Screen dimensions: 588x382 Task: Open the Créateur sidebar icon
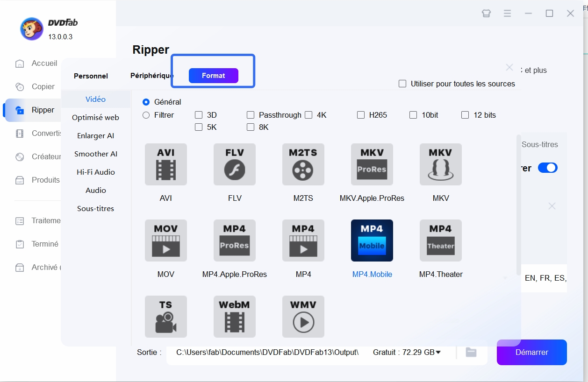20,157
